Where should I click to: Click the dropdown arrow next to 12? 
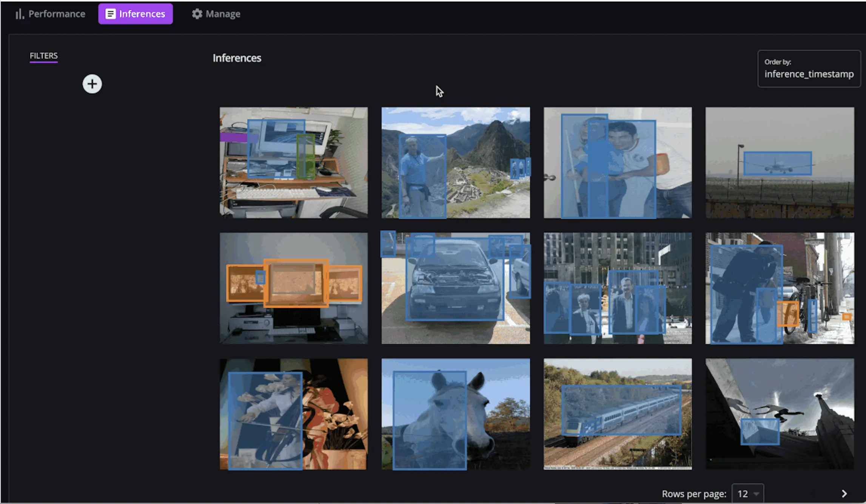pyautogui.click(x=756, y=493)
